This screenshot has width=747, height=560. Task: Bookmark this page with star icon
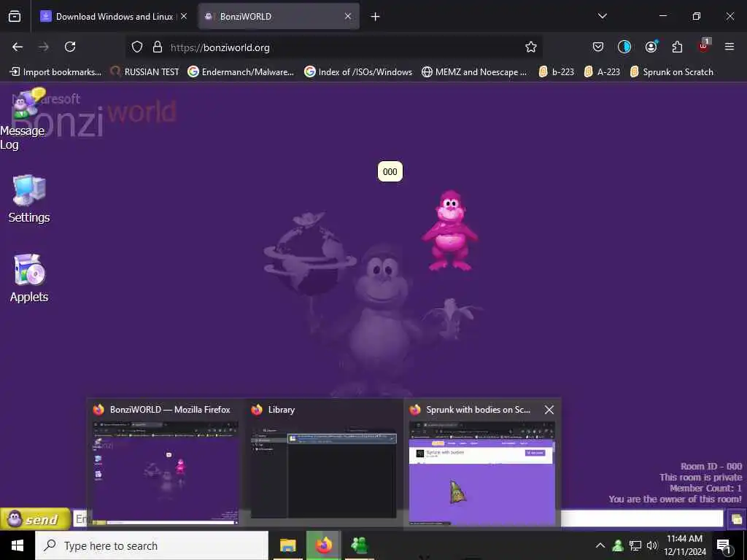point(531,47)
